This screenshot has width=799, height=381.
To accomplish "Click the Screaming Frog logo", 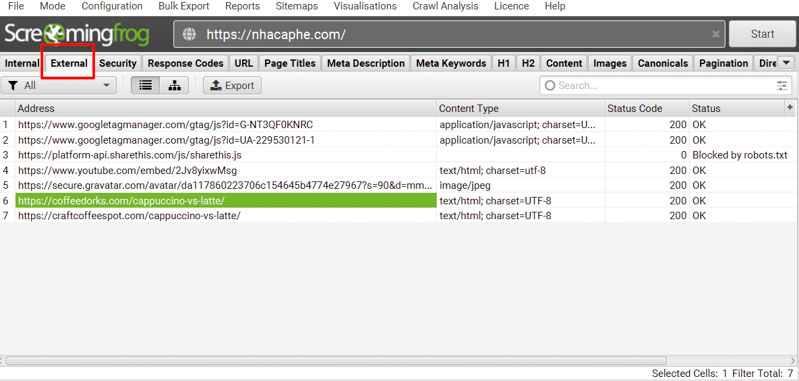I will (77, 34).
